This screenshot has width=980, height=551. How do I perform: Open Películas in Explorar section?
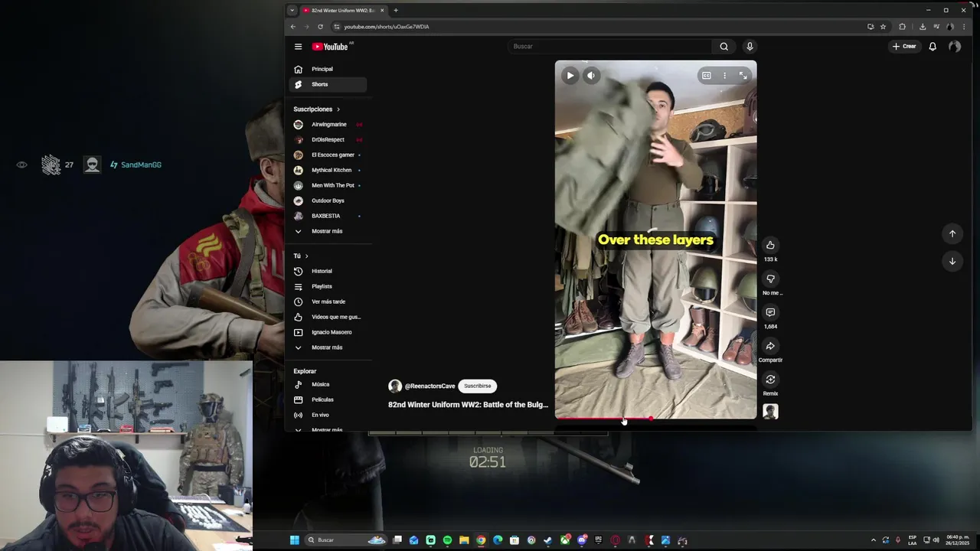pyautogui.click(x=328, y=399)
